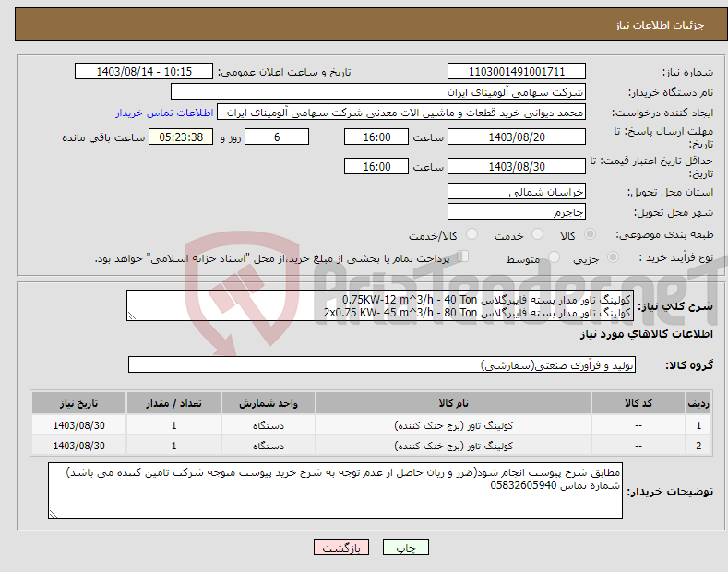The height and width of the screenshot is (572, 728).
Task: Click row 1 item name کولینگ تاور
Action: [453, 425]
